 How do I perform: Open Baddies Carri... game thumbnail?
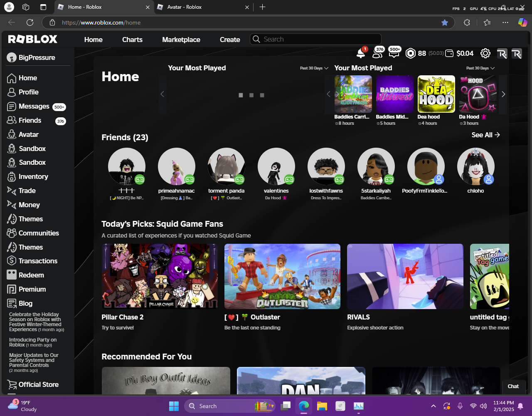(353, 94)
